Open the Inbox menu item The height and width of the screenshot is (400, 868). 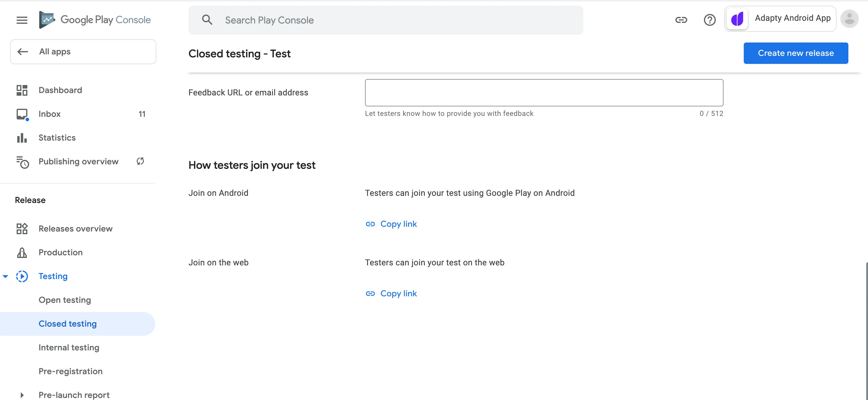click(x=50, y=114)
